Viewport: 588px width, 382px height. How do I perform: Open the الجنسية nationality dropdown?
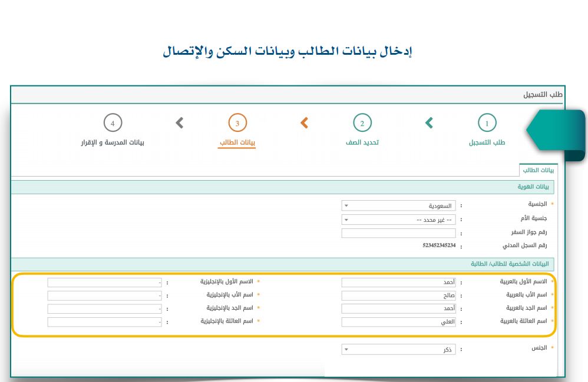[398, 206]
